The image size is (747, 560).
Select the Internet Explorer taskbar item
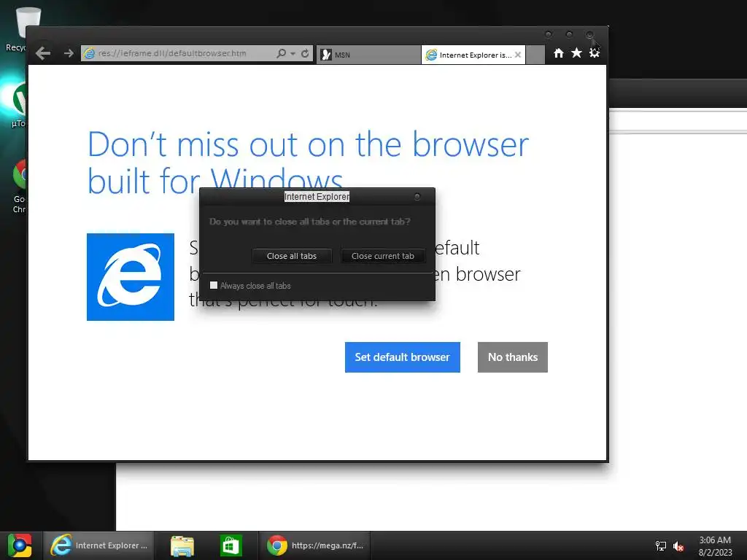click(x=99, y=545)
